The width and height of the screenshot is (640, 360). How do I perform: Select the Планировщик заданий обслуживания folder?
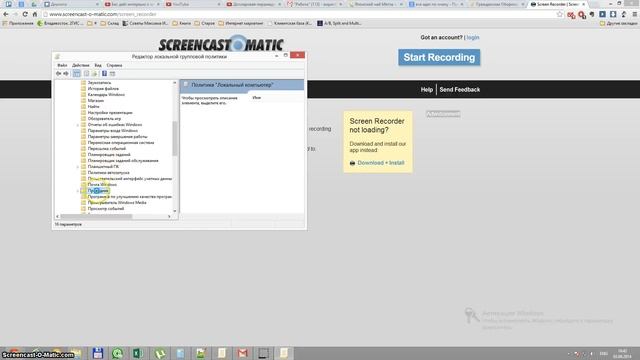click(123, 161)
